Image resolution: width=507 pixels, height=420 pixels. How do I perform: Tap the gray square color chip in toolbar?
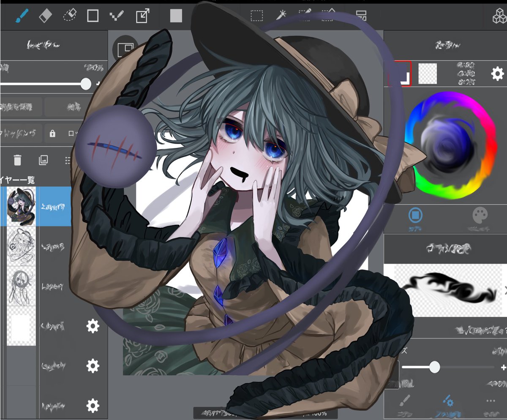coord(176,16)
